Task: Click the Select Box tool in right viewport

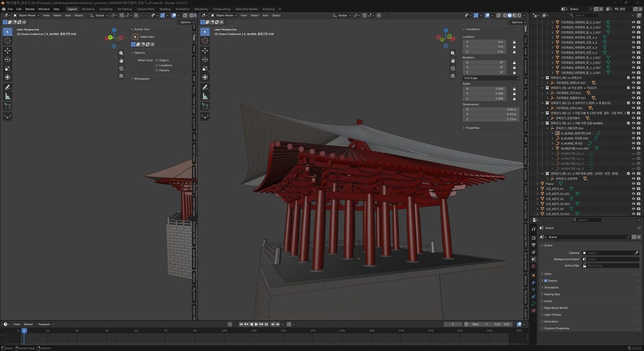Action: point(205,32)
